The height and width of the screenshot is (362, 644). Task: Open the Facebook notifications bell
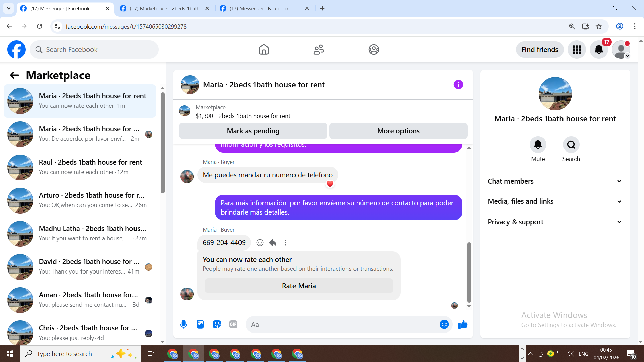(599, 50)
